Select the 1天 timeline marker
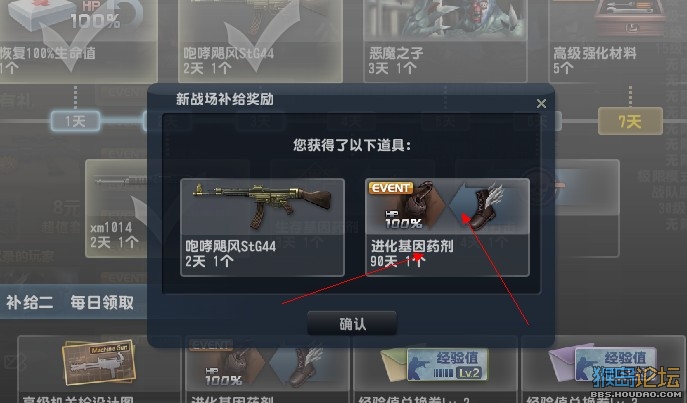This screenshot has width=687, height=403. click(75, 121)
